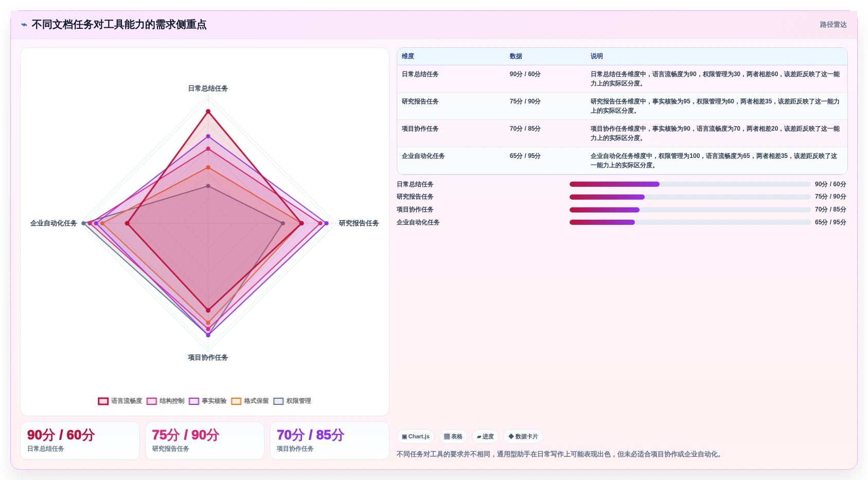Toggle the 权限管理 legend swatch

pyautogui.click(x=278, y=401)
